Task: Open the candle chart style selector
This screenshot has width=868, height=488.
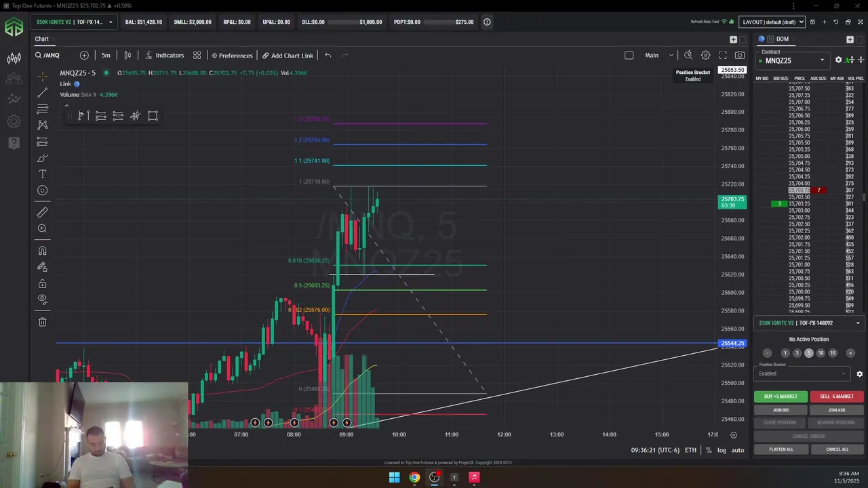Action: point(127,56)
